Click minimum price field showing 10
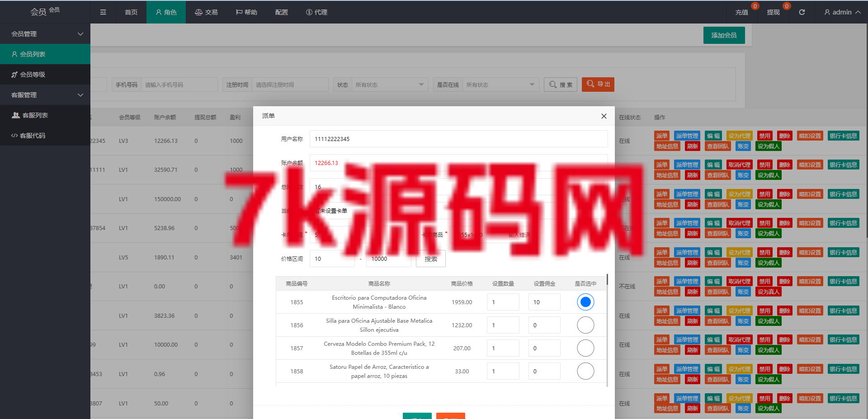This screenshot has width=868, height=419. tap(332, 259)
